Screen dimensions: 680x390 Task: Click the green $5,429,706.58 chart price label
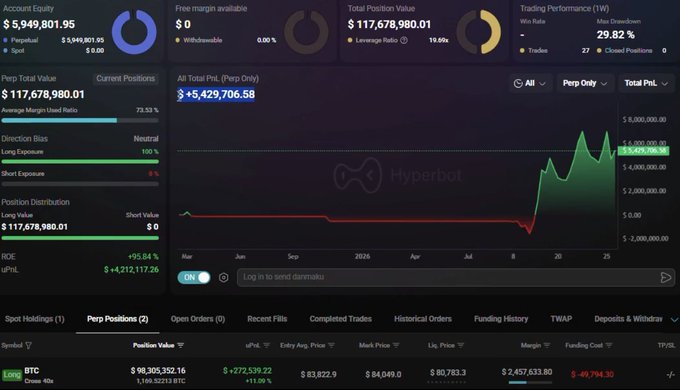[644, 151]
